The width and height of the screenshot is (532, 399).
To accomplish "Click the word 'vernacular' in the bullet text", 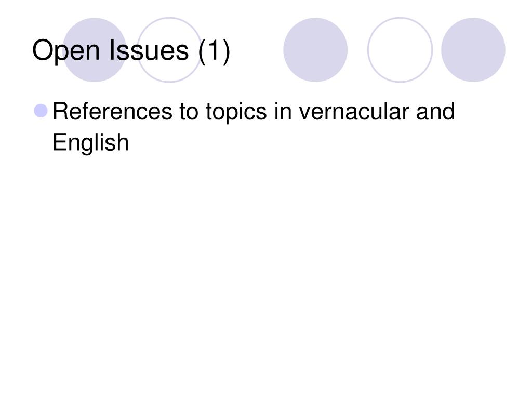I will 354,111.
